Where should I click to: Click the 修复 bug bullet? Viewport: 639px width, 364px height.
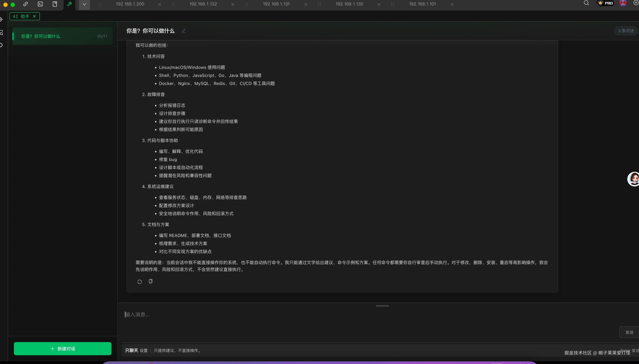(x=168, y=160)
